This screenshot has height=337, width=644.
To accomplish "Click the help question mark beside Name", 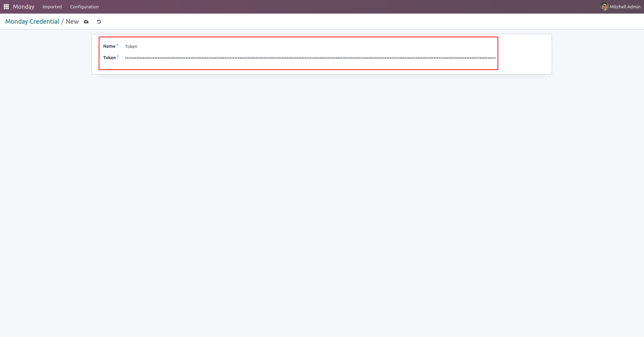I will (x=118, y=45).
